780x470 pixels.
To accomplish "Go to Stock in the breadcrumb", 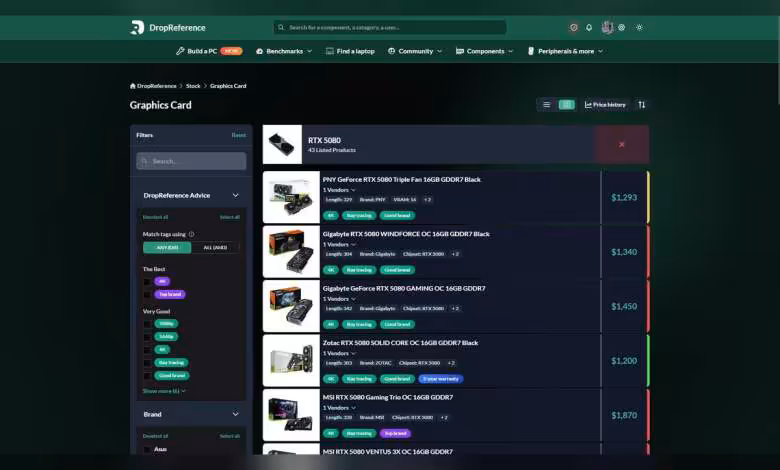I will pos(193,86).
